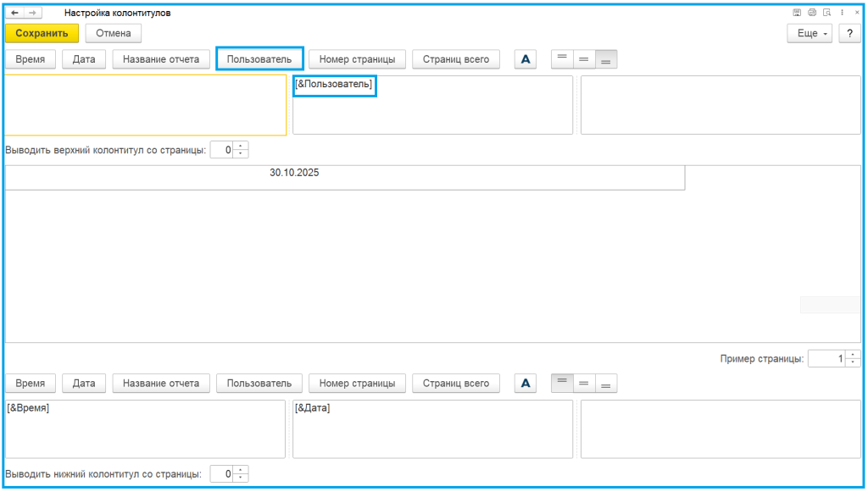The height and width of the screenshot is (492, 868).
Task: Expand the Еще dropdown menu
Action: pos(810,33)
